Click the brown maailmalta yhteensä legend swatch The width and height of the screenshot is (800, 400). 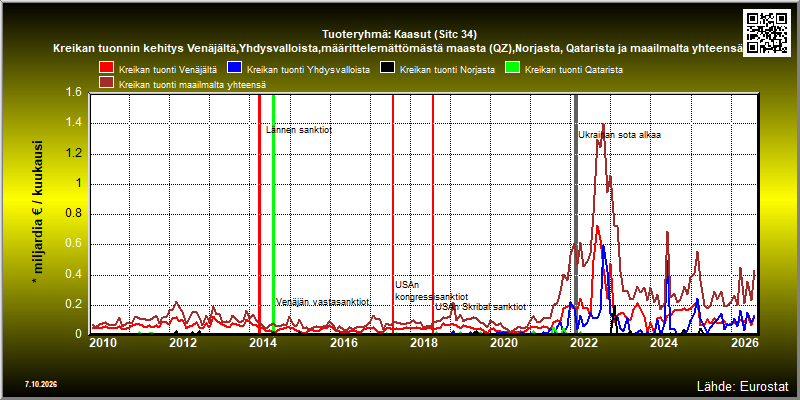[x=107, y=83]
